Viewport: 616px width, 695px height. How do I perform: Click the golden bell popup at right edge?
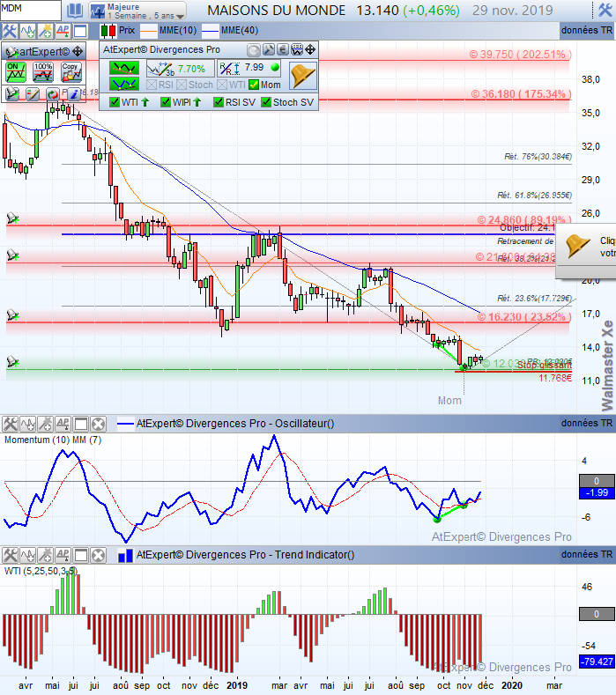click(578, 246)
